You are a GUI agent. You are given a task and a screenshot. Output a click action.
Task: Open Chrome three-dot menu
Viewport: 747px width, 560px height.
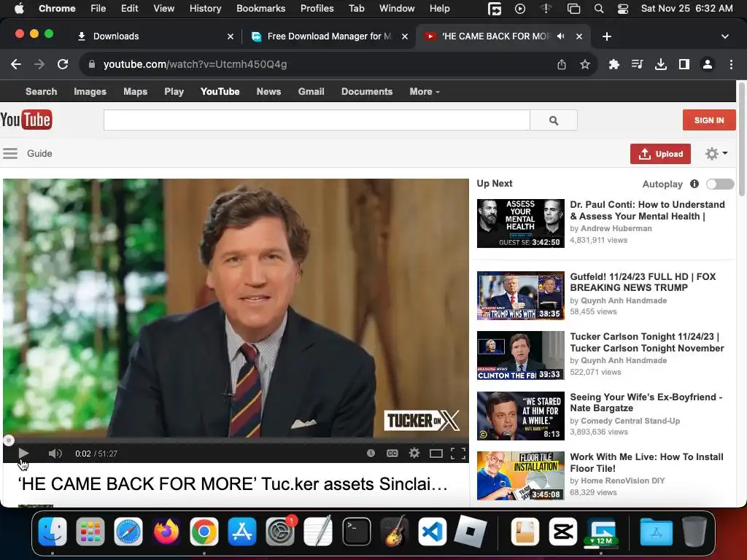(x=731, y=64)
